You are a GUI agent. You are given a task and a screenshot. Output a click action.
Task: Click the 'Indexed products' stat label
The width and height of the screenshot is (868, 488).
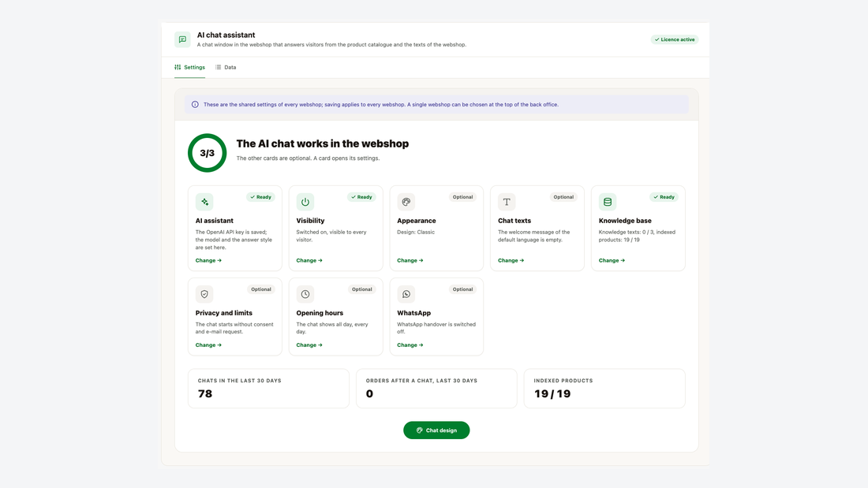click(563, 381)
